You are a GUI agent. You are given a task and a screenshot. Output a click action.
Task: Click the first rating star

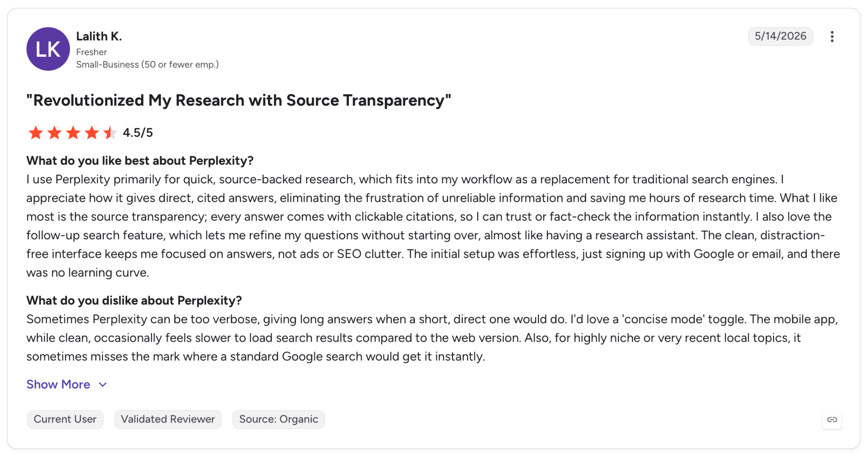coord(36,133)
